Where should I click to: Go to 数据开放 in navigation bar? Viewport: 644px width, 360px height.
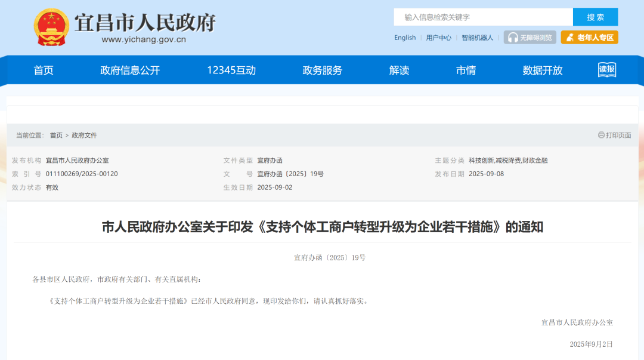[543, 70]
